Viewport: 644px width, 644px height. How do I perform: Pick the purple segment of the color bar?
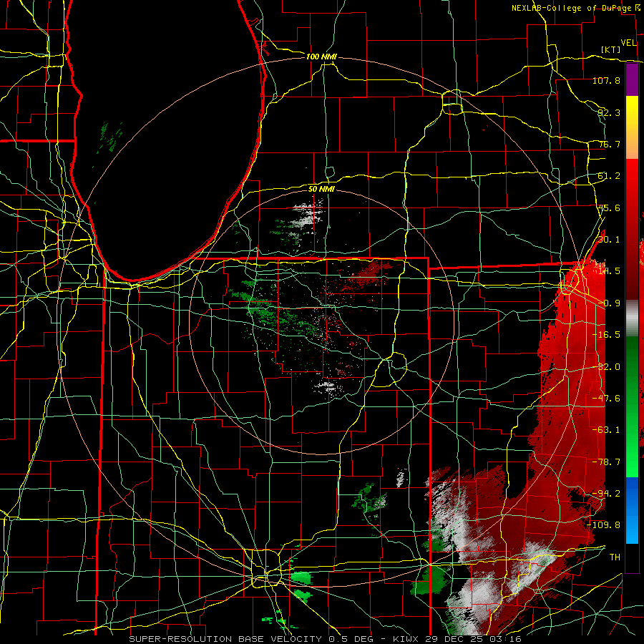(632, 79)
